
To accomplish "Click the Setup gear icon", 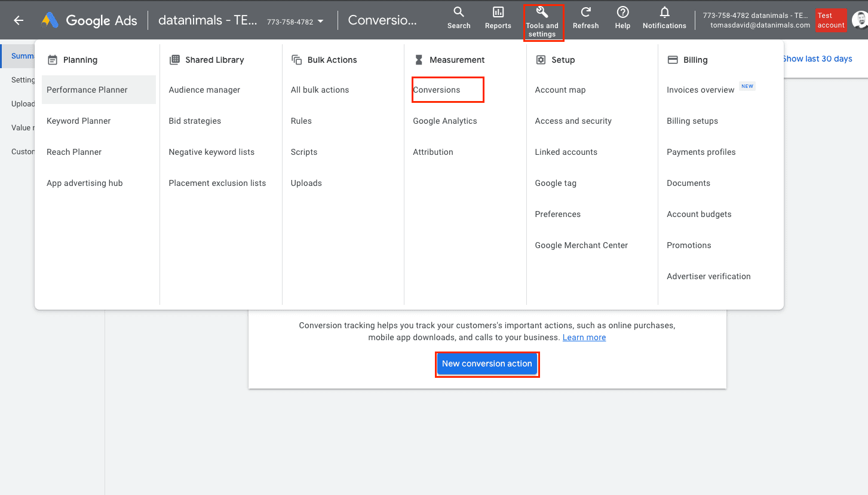I will point(541,60).
